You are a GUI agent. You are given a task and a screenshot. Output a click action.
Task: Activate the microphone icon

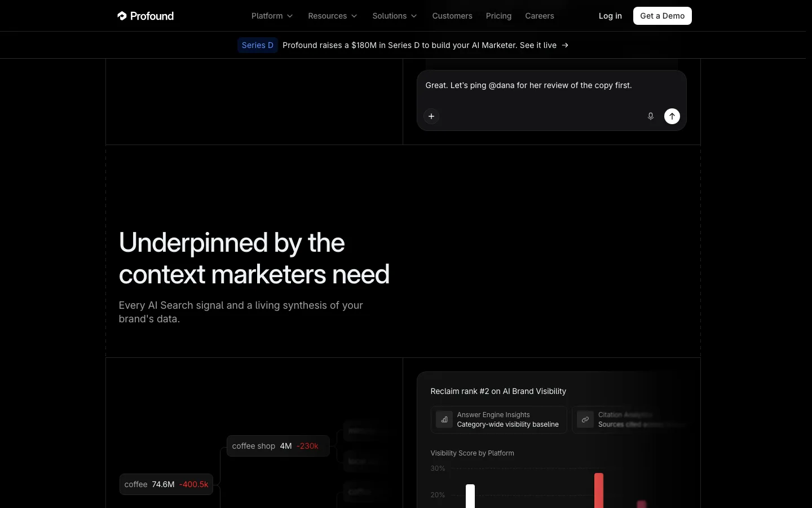coord(651,116)
